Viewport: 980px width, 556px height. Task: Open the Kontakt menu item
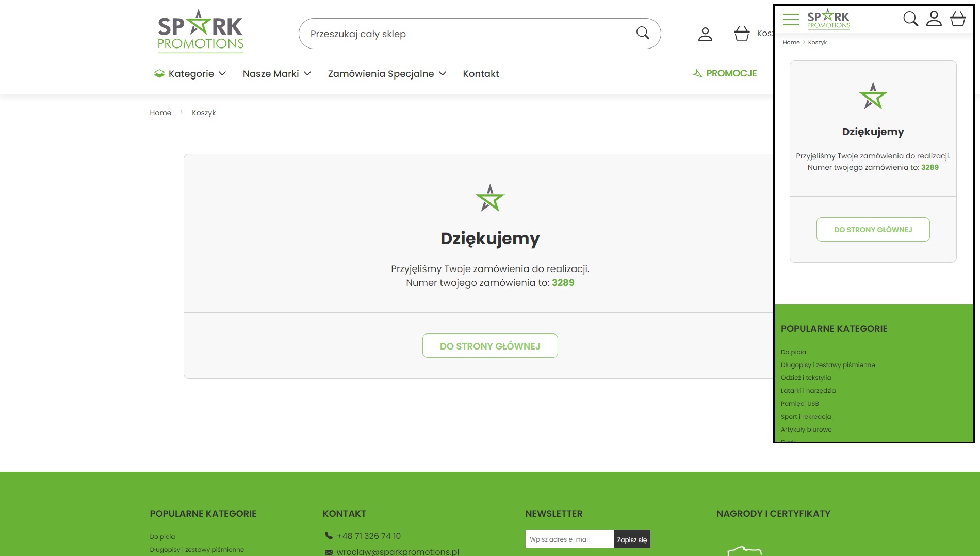(x=481, y=73)
